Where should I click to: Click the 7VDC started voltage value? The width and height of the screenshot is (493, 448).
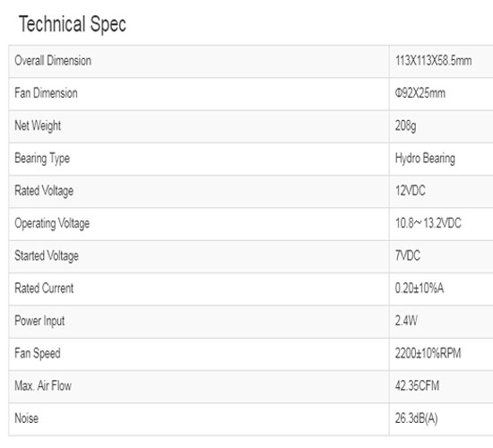click(408, 255)
